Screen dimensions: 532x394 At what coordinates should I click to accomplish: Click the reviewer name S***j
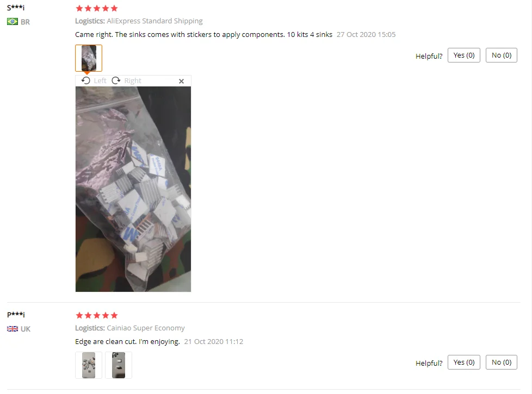coord(16,8)
